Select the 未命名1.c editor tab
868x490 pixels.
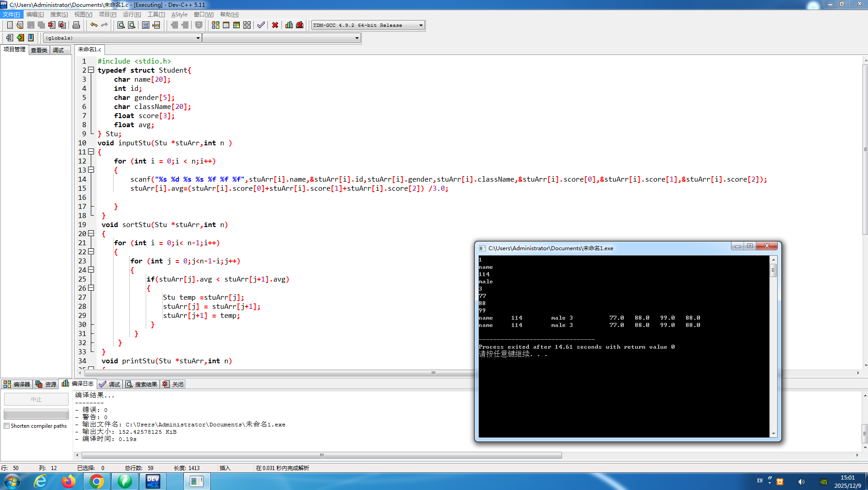(x=89, y=49)
